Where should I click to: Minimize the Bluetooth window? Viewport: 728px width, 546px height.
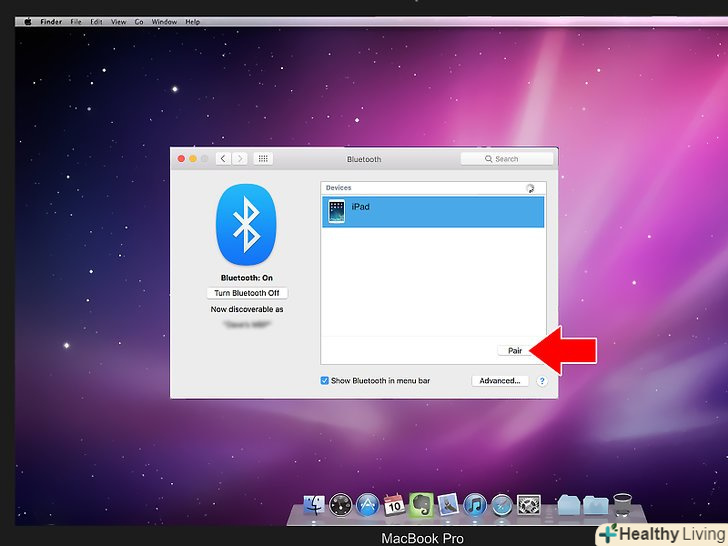[193, 159]
